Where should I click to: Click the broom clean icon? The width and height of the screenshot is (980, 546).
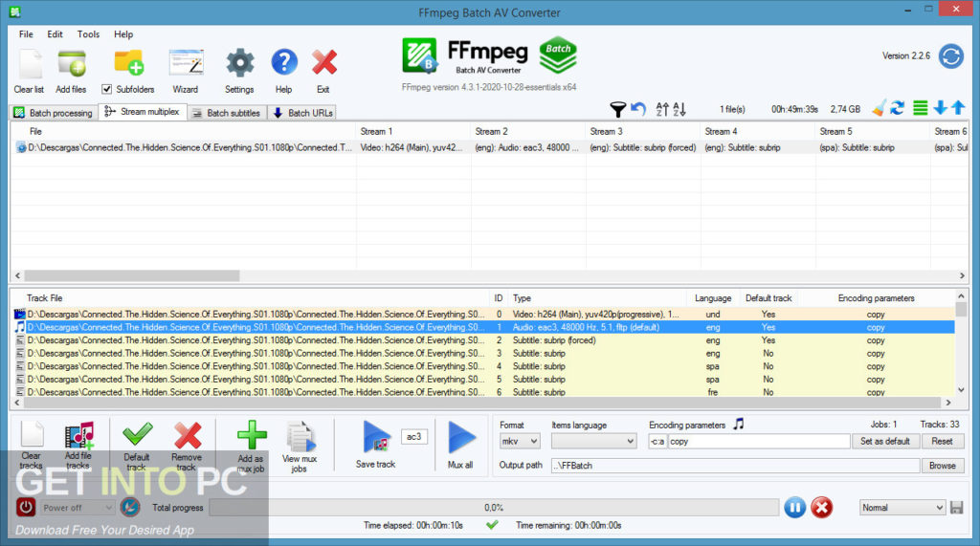point(879,109)
